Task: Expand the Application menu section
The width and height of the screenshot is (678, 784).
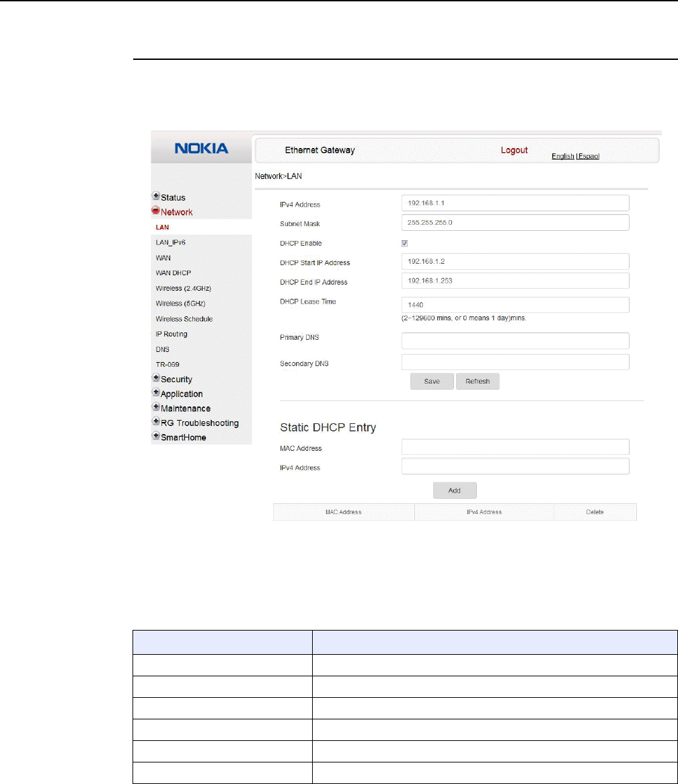Action: [178, 394]
